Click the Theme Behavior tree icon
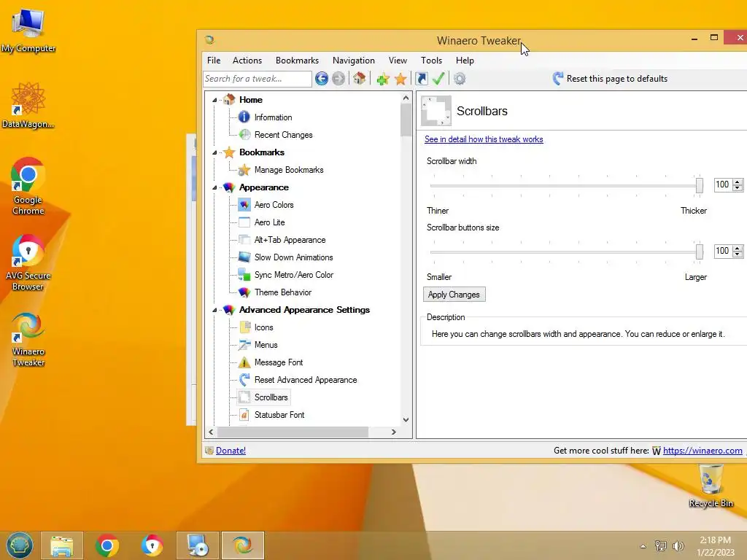The image size is (747, 560). click(x=244, y=292)
